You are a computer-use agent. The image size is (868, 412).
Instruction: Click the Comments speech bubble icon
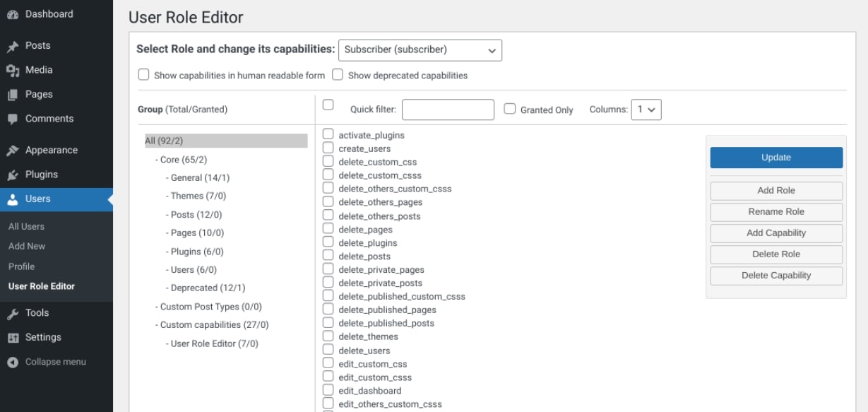click(13, 119)
